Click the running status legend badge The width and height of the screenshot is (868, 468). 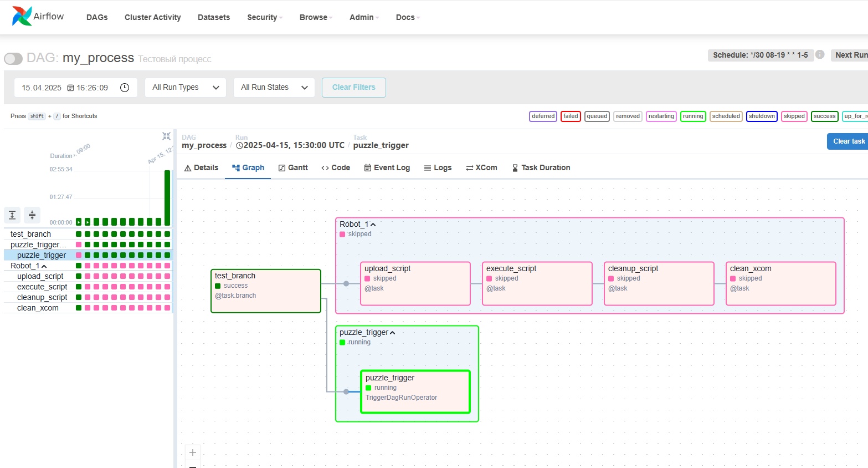[693, 116]
